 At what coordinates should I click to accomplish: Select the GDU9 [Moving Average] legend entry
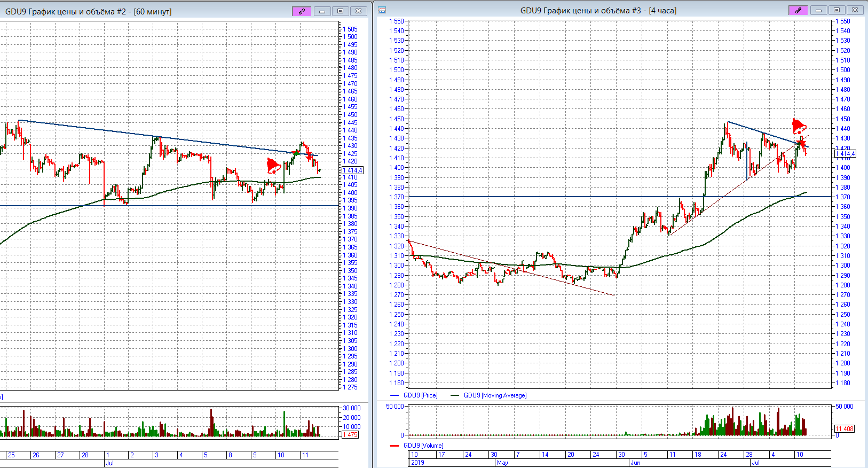tap(494, 395)
